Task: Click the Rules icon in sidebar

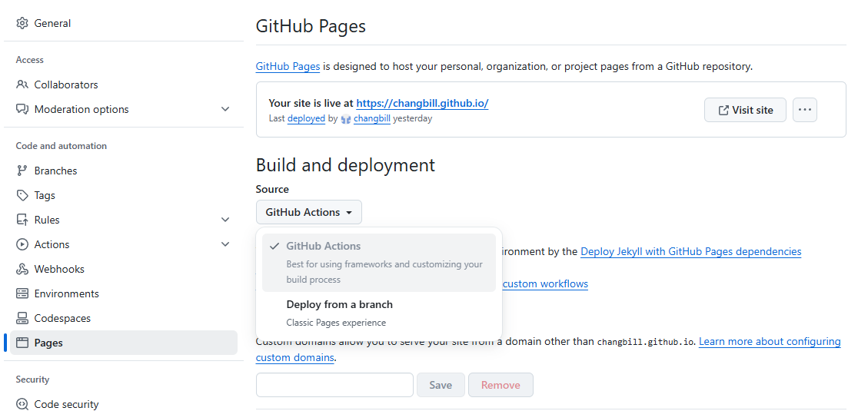Action: (22, 220)
